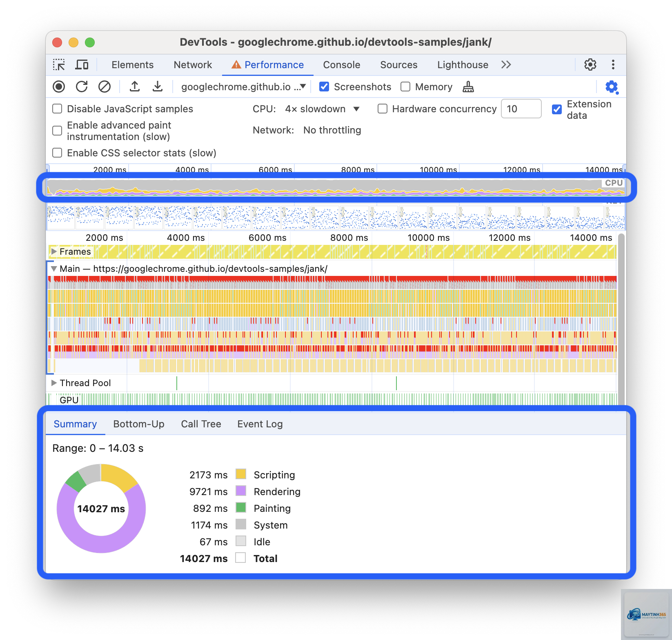The image size is (672, 640).
Task: Open the Lighthouse tab
Action: [x=463, y=65]
